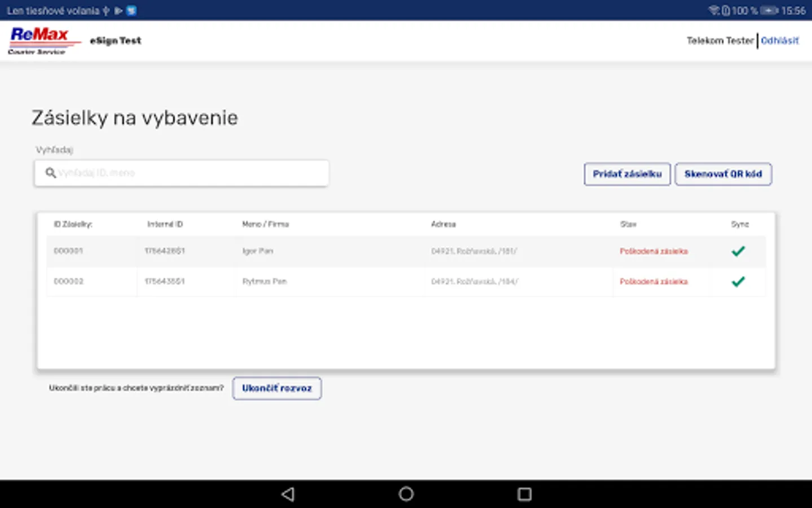The image size is (812, 508).
Task: Click the Pridať zásielku button
Action: coord(627,174)
